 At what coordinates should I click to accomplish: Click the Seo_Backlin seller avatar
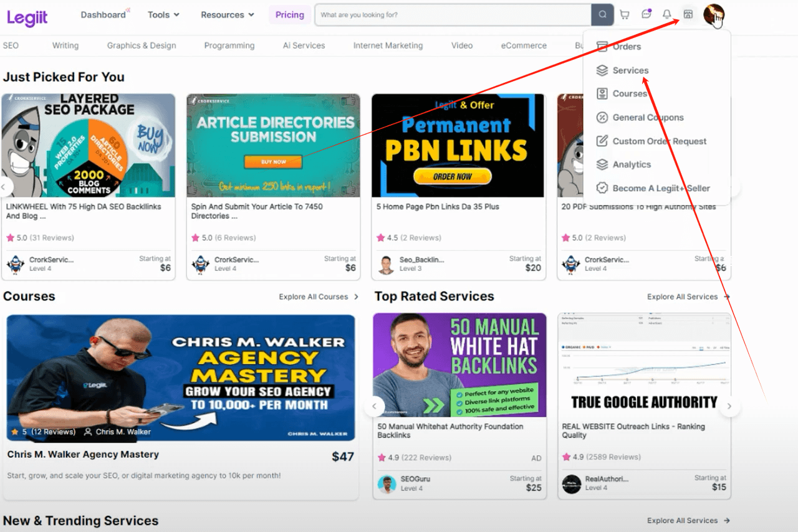pos(387,265)
